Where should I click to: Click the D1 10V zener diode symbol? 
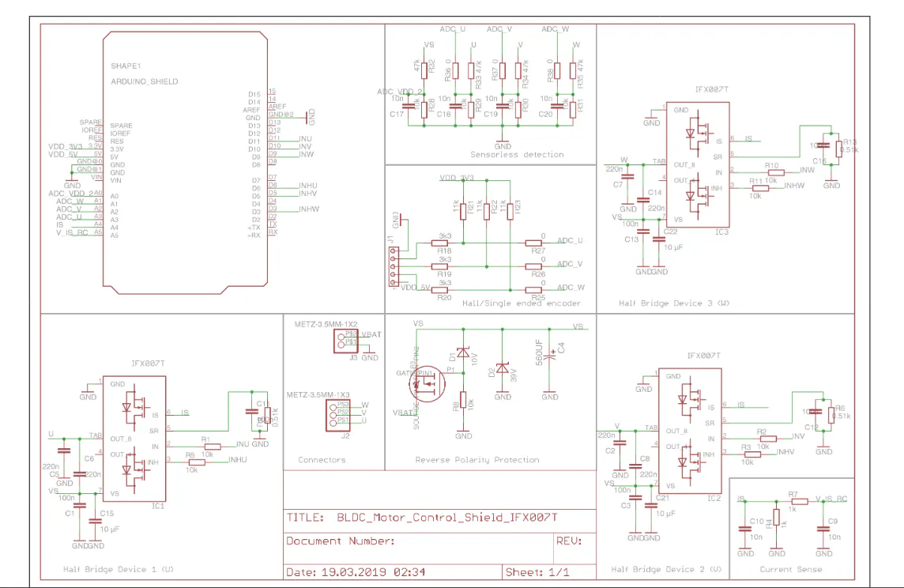click(463, 352)
